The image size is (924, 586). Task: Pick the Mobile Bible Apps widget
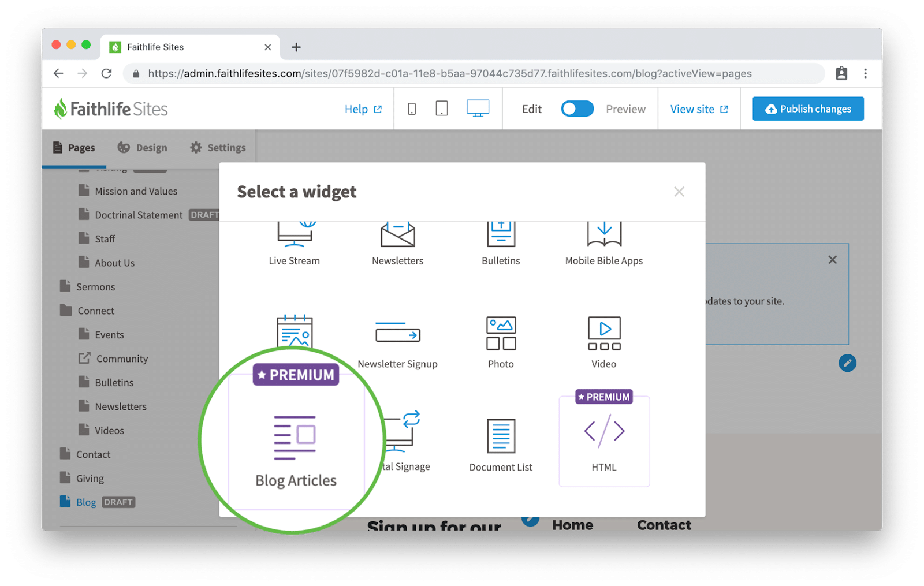[x=604, y=244]
